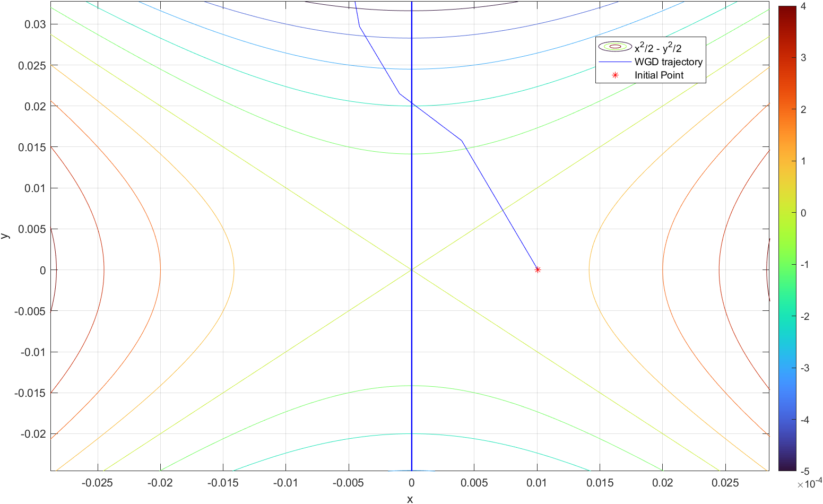This screenshot has height=504, width=823.
Task: Click y-axis tick label -0.015
Action: coord(31,393)
